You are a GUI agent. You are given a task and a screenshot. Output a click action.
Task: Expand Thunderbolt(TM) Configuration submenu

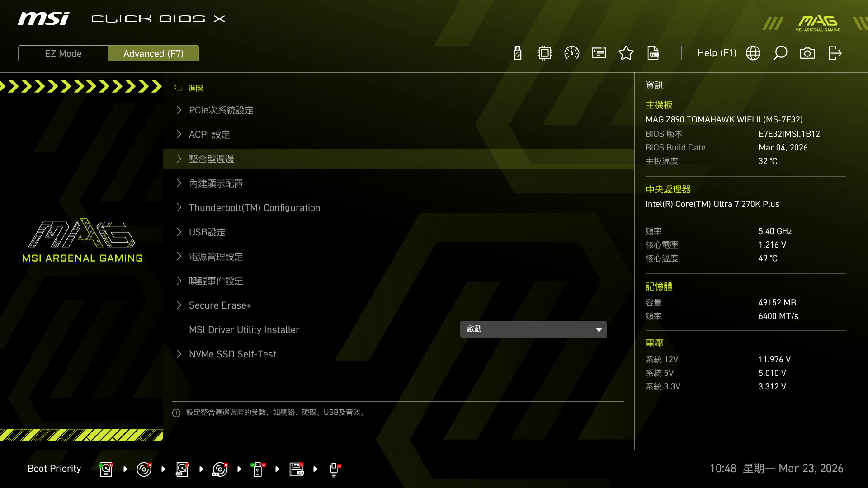click(x=254, y=208)
